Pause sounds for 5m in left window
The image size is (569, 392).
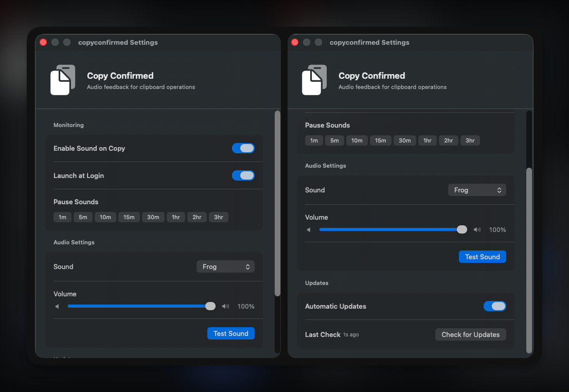pos(83,217)
